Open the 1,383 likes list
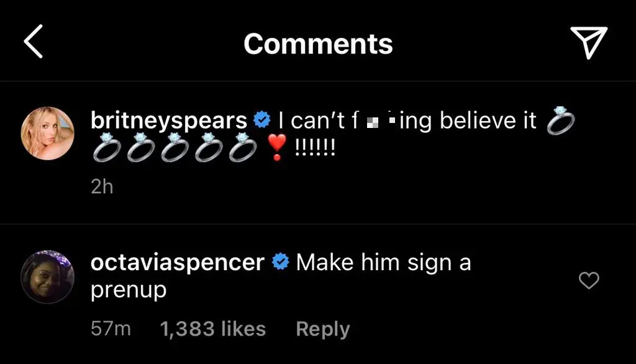This screenshot has width=636, height=364. [x=213, y=329]
